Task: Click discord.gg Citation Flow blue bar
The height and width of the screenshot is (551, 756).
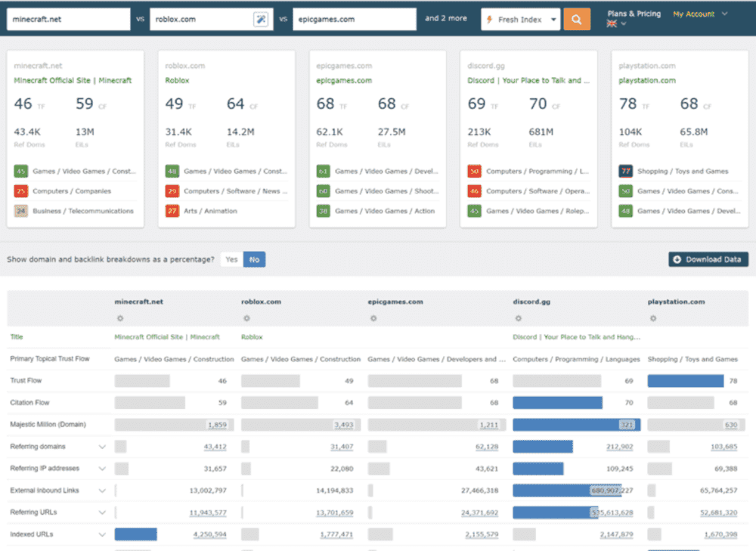Action: pyautogui.click(x=557, y=403)
